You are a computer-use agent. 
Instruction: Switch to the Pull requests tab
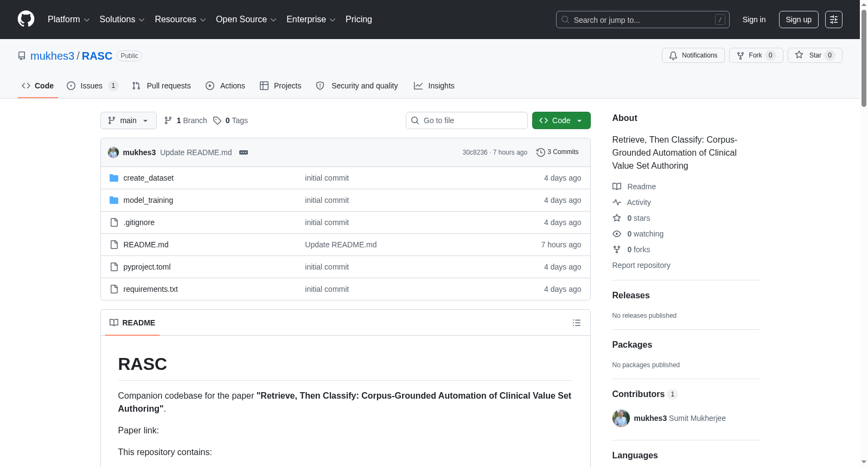point(161,86)
